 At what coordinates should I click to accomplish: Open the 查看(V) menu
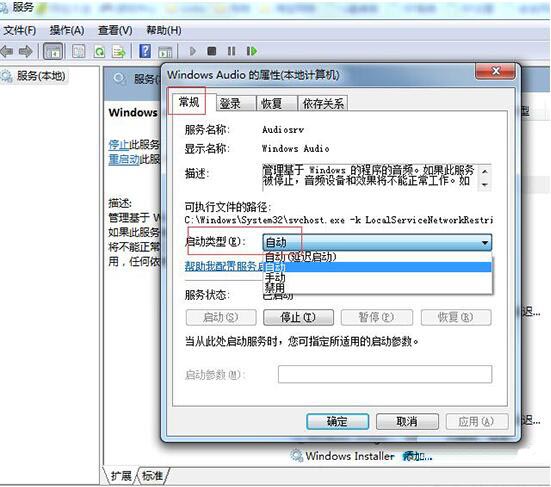[x=115, y=31]
